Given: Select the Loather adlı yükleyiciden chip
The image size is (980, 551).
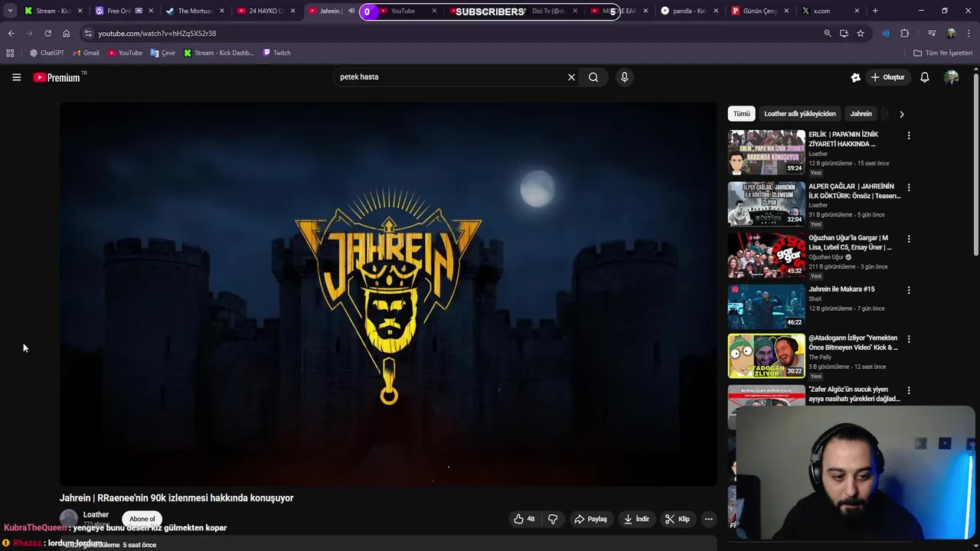Looking at the screenshot, I should click(x=800, y=114).
